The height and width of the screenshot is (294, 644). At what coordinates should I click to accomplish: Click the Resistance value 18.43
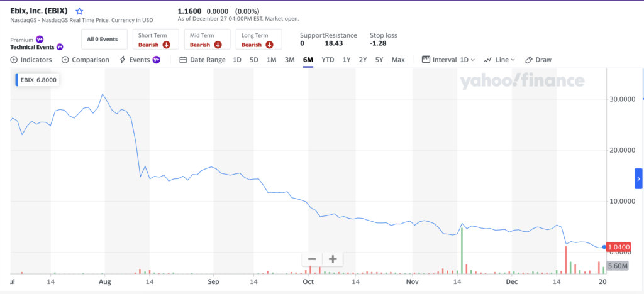tap(334, 43)
